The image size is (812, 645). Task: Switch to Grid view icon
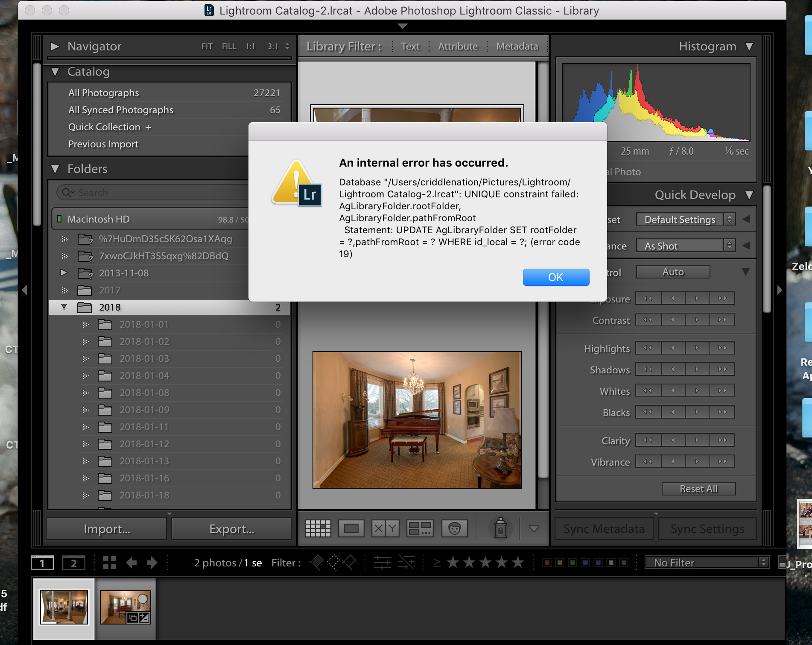318,529
